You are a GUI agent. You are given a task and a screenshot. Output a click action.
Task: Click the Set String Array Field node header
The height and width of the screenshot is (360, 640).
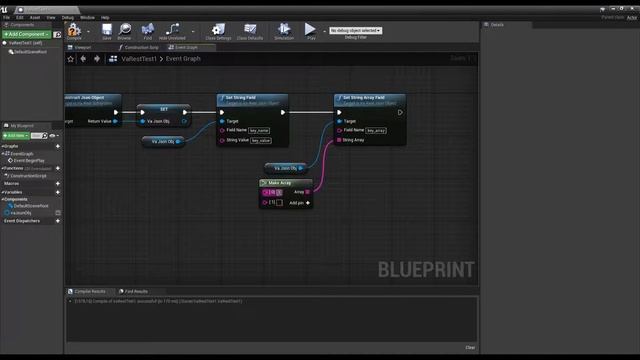(370, 100)
